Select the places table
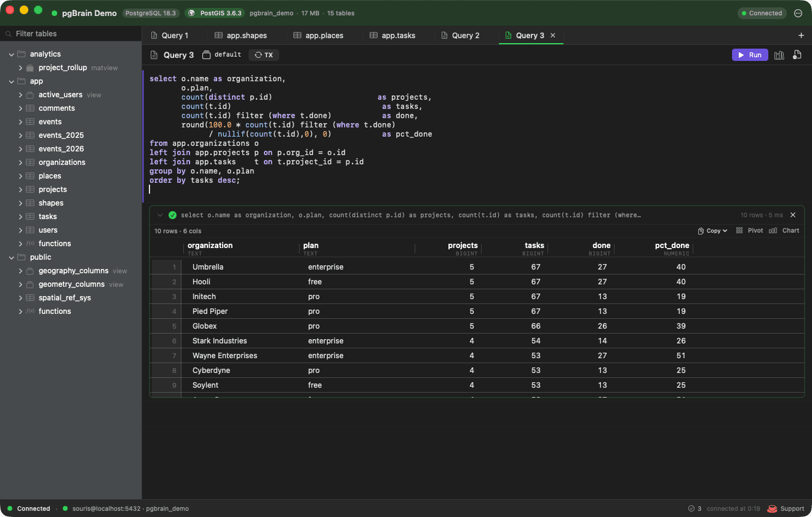This screenshot has width=812, height=517. (x=50, y=176)
